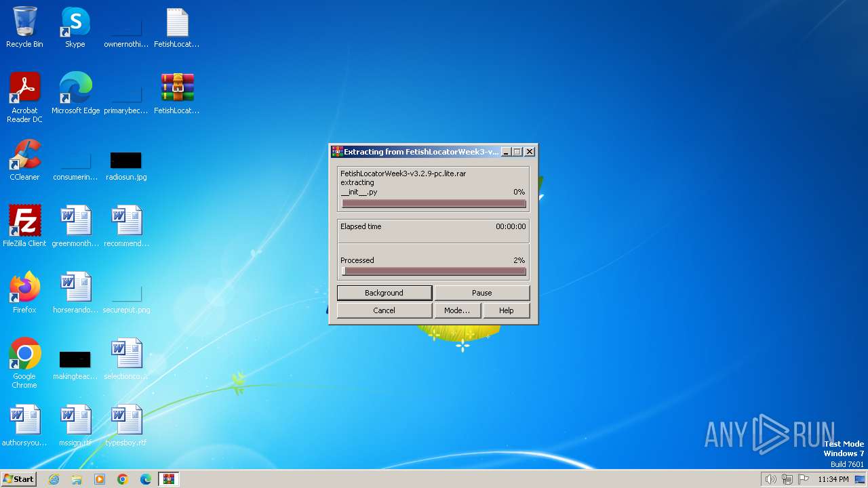Open the volume control in system tray
868x488 pixels.
(x=770, y=479)
